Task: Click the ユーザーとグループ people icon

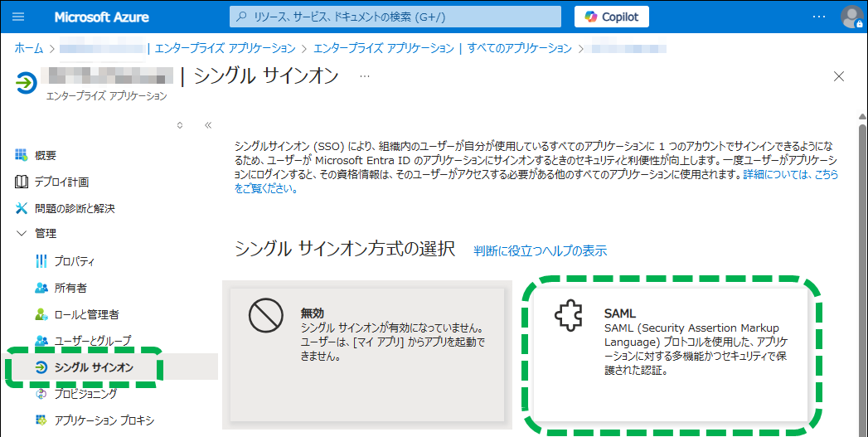Action: (x=41, y=340)
